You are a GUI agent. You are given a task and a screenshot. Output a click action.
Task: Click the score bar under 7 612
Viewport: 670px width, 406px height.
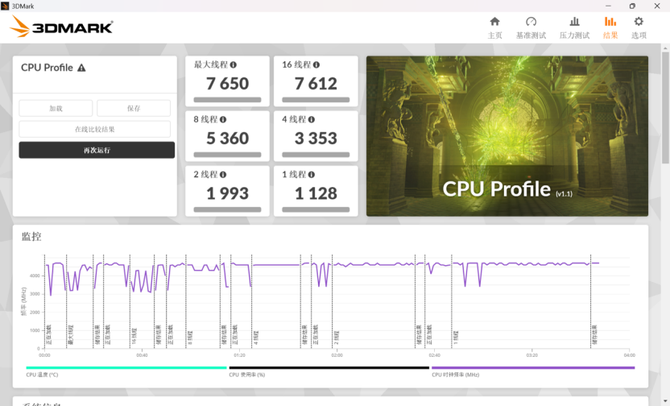click(316, 100)
